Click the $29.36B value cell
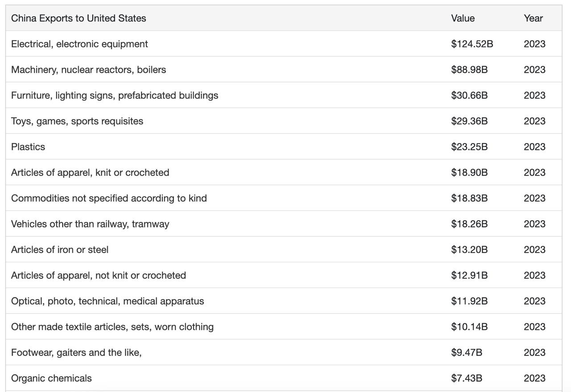 [469, 121]
